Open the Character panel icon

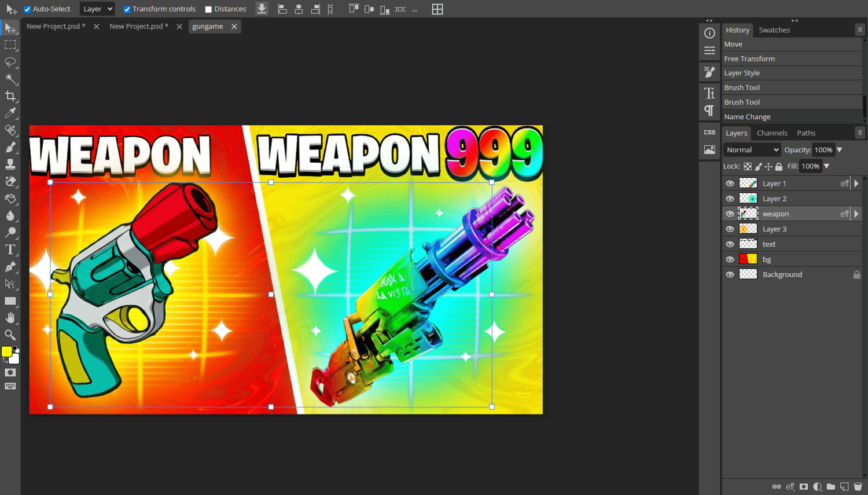pyautogui.click(x=709, y=93)
